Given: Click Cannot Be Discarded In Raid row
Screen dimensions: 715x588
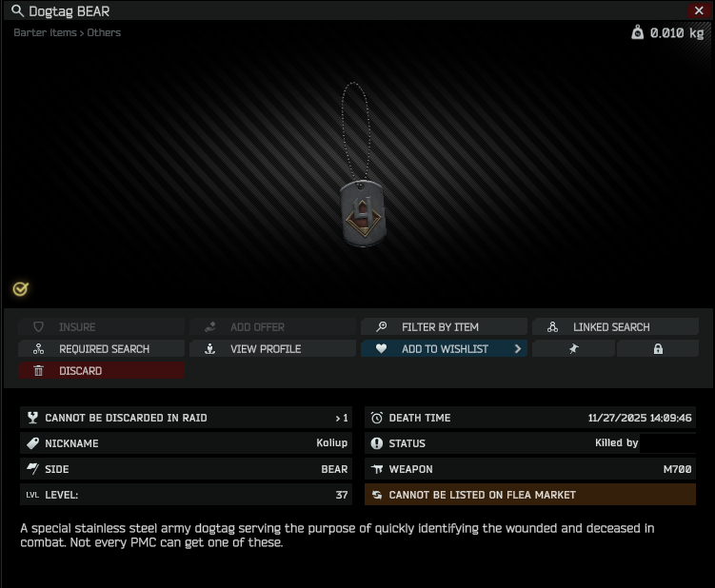Looking at the screenshot, I should (186, 418).
